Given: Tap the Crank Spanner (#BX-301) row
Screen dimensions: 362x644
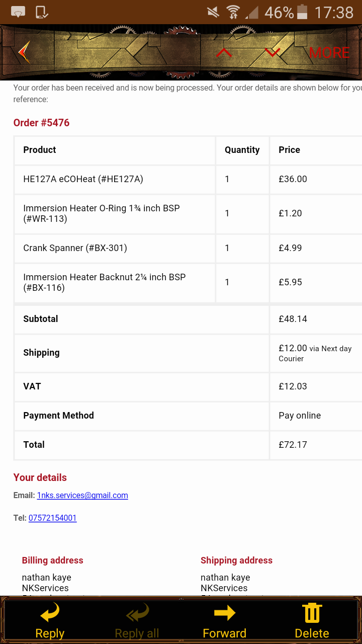Looking at the screenshot, I should [188, 248].
